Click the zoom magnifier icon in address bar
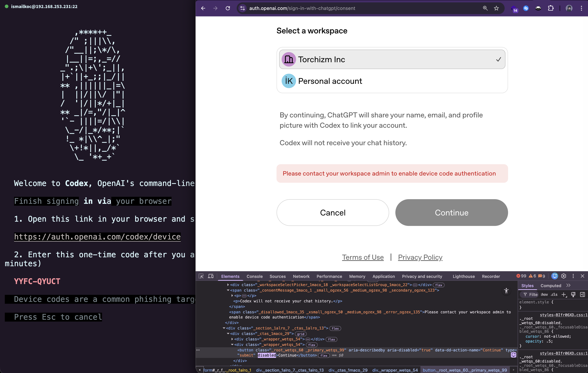Screen dimensions: 588x373 pyautogui.click(x=485, y=8)
